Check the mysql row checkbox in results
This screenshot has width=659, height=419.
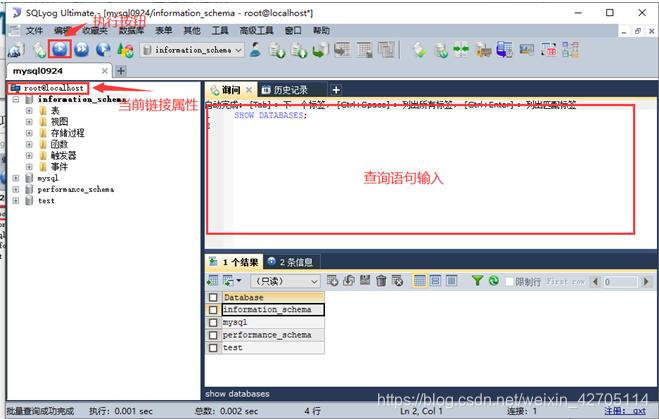213,322
